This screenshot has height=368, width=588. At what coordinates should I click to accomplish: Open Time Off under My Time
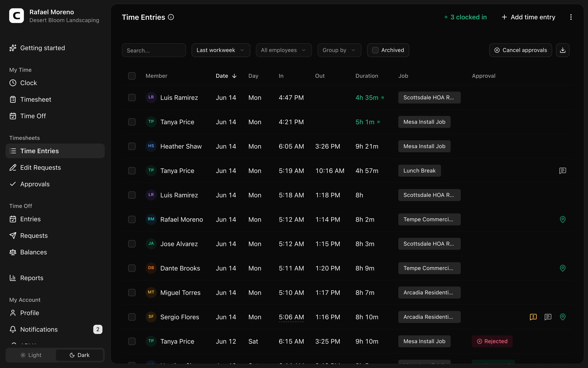point(55,116)
